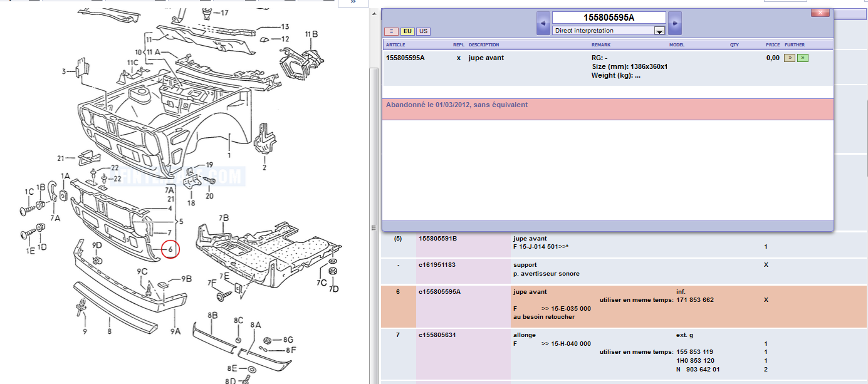Click the green double-arrow Further button
Viewport: 868px width, 384px height.
point(802,58)
